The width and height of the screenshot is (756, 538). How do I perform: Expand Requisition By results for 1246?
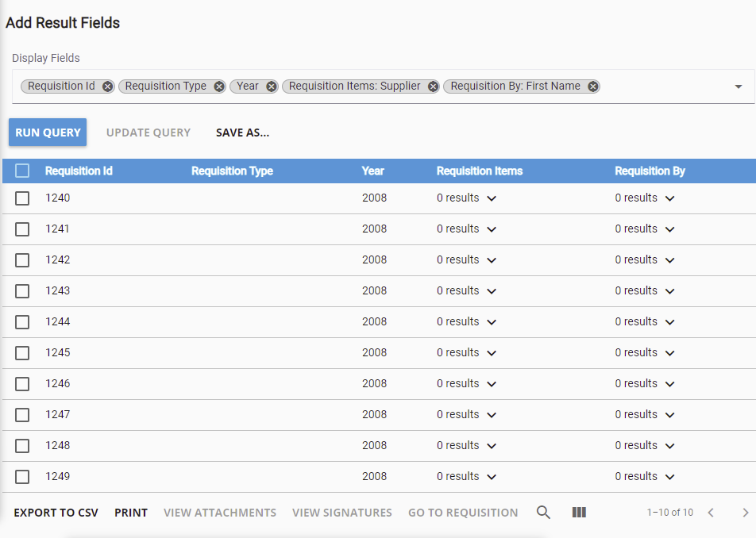coord(669,384)
